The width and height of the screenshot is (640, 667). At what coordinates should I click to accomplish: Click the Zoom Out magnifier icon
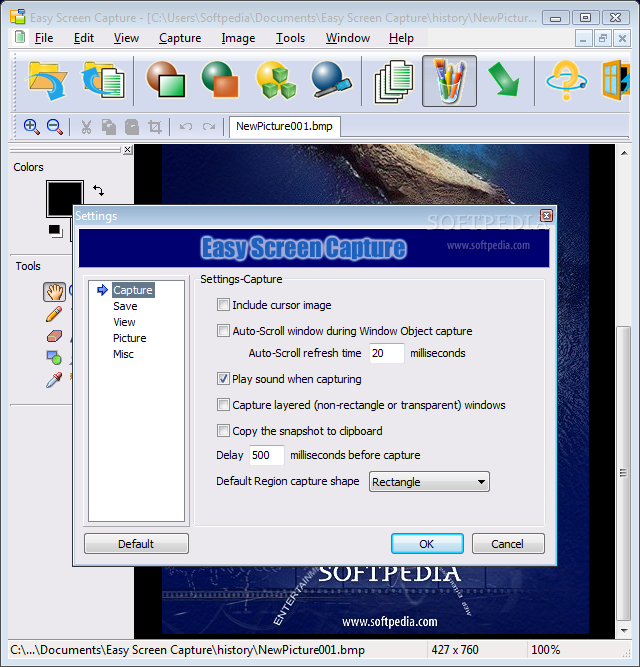pyautogui.click(x=55, y=127)
